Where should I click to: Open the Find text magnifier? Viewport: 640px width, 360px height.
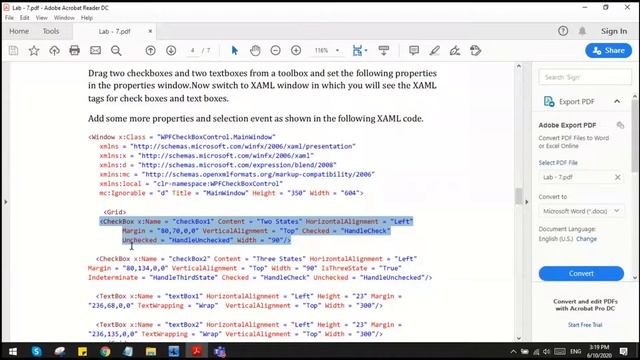point(116,51)
